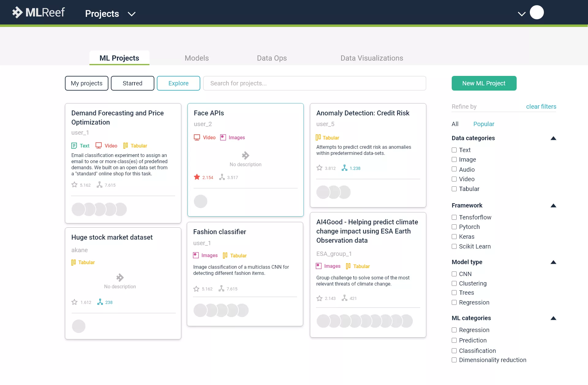
Task: Click fork icon on Demand Forecasting card
Action: [99, 185]
